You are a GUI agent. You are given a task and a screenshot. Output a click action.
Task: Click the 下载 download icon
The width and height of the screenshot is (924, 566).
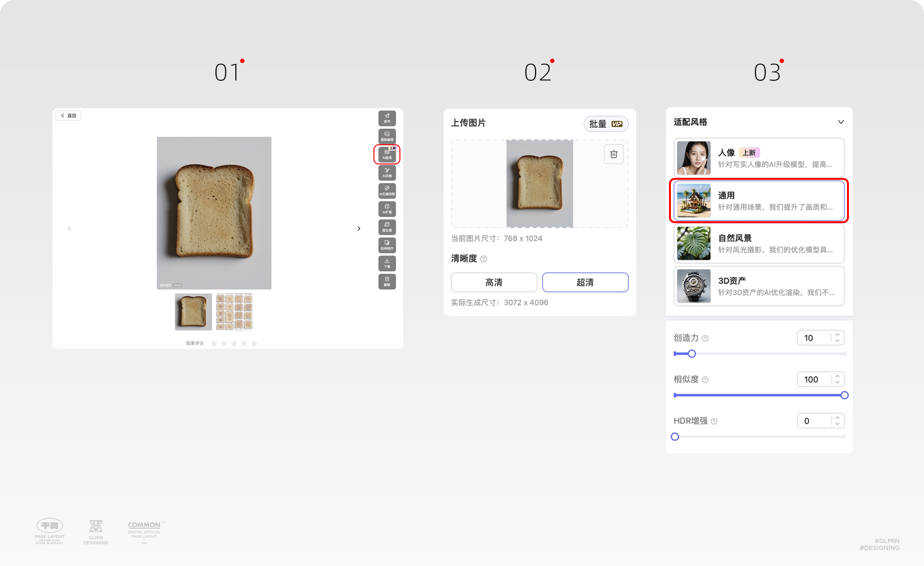(x=387, y=263)
